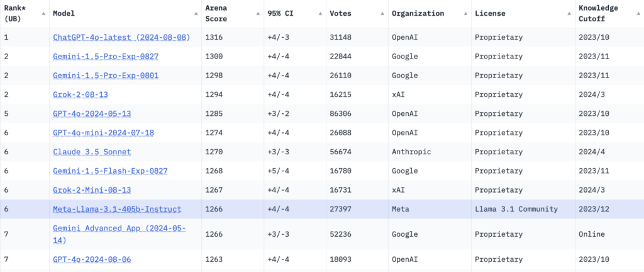Open GPT-4o-2024-05-13 link
Screen dimensions: 644x272
[92, 114]
